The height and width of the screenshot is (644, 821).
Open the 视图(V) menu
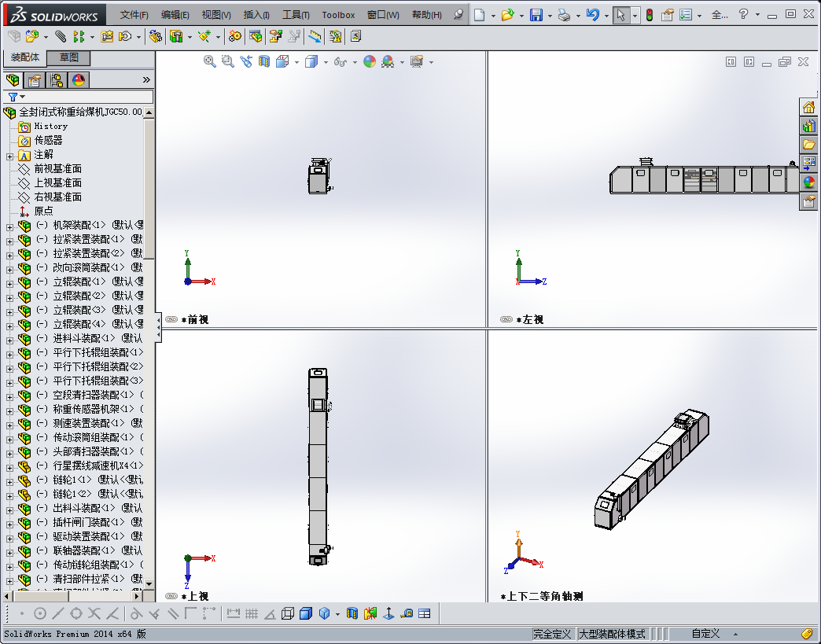[x=216, y=15]
